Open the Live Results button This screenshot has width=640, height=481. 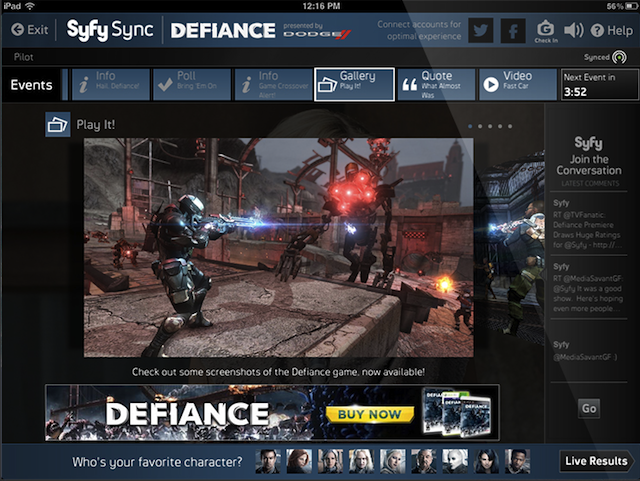click(596, 461)
